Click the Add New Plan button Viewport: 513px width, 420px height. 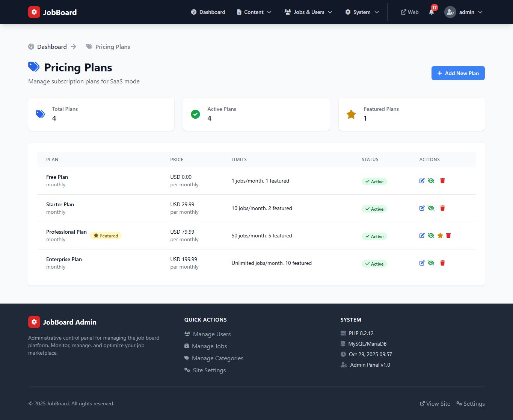458,73
